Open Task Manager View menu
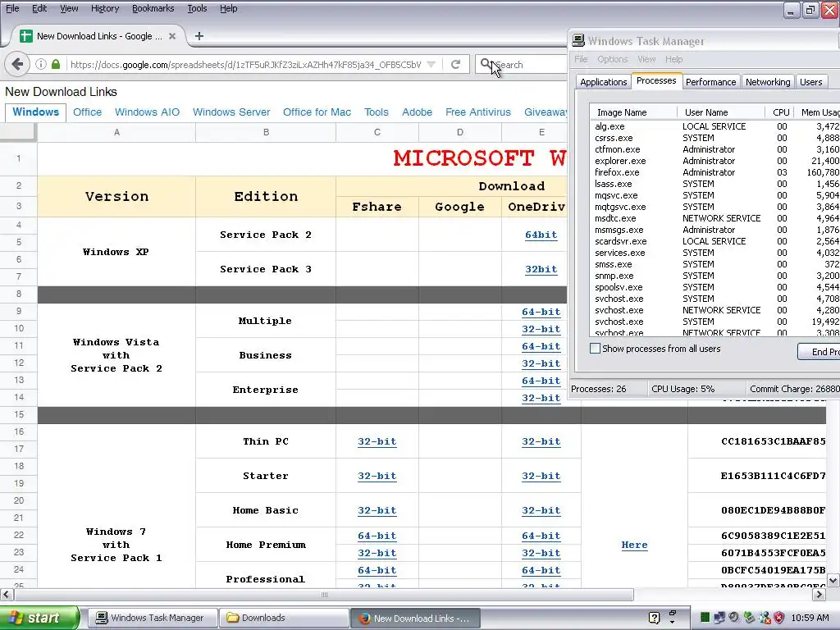 coord(646,59)
